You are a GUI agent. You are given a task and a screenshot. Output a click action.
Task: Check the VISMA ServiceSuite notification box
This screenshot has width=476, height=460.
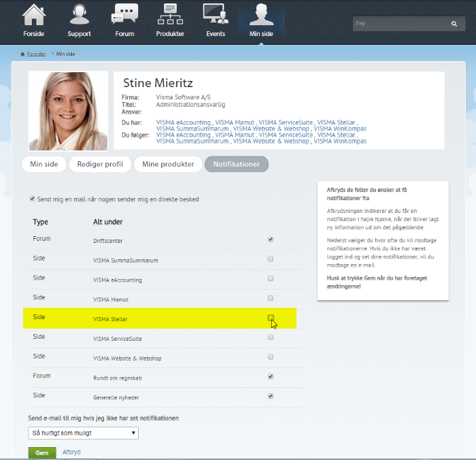(271, 338)
